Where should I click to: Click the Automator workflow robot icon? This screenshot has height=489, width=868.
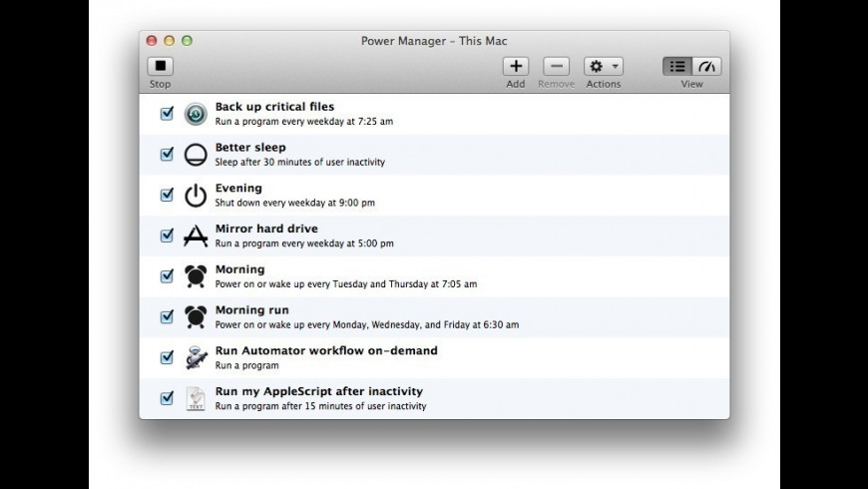196,358
